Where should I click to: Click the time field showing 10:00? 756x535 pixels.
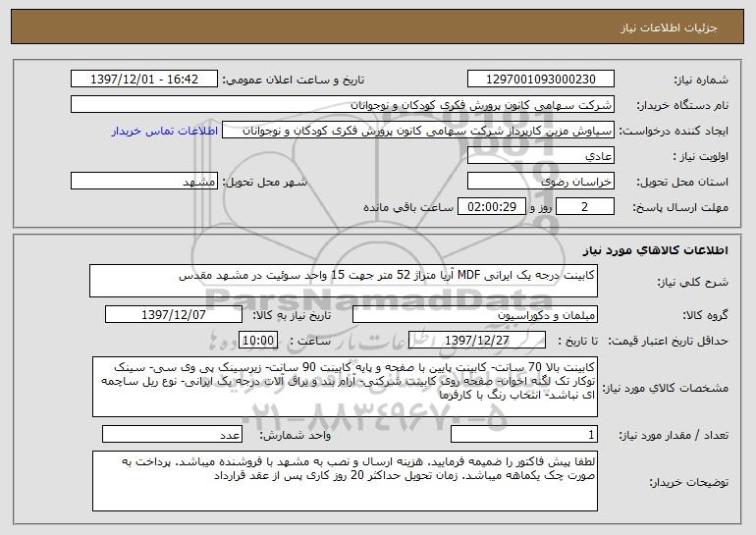click(x=258, y=341)
